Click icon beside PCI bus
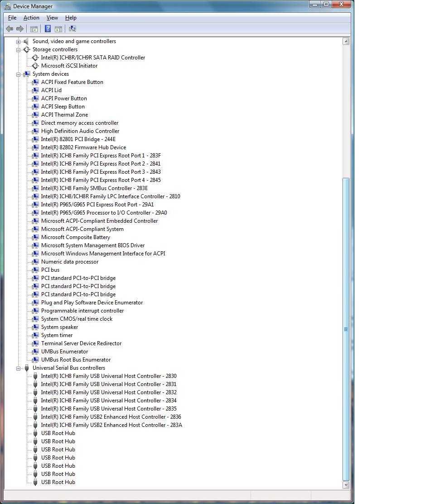The width and height of the screenshot is (435, 504). (35, 270)
